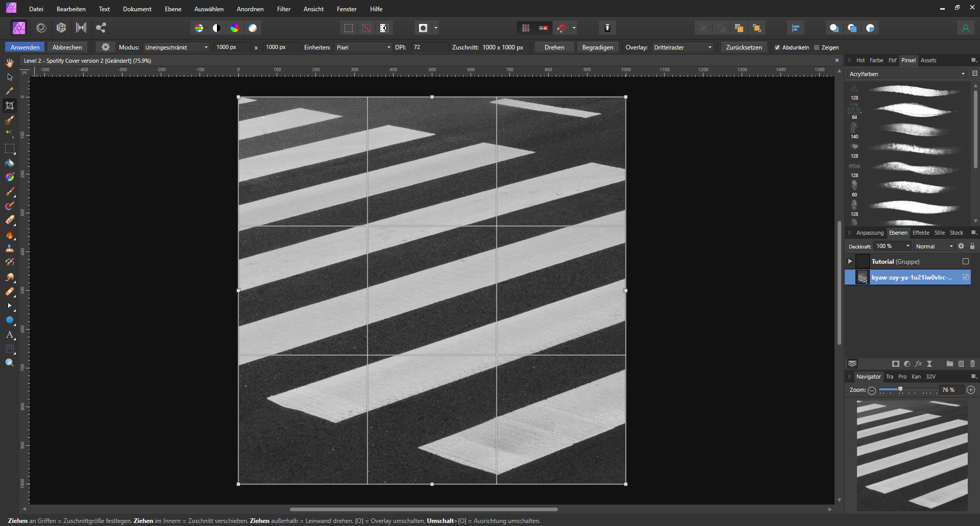Image resolution: width=980 pixels, height=526 pixels.
Task: Click the kyaw layer thumbnail
Action: tap(862, 277)
